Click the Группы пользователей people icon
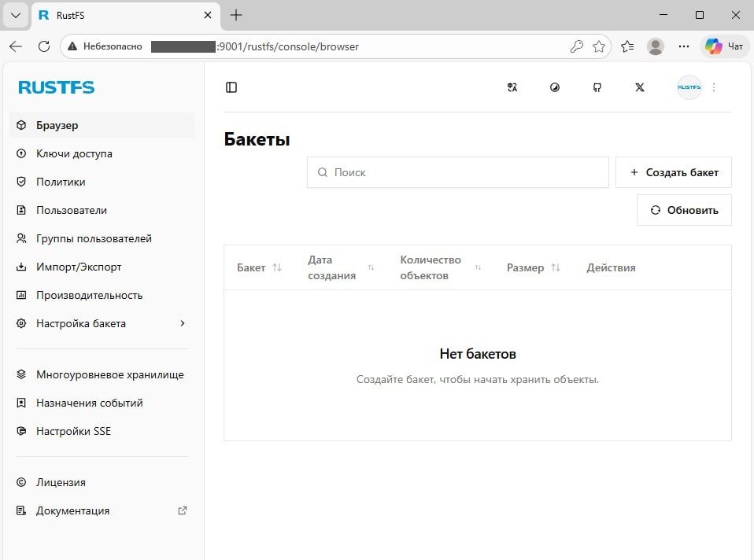Viewport: 754px width, 560px height. pos(21,238)
